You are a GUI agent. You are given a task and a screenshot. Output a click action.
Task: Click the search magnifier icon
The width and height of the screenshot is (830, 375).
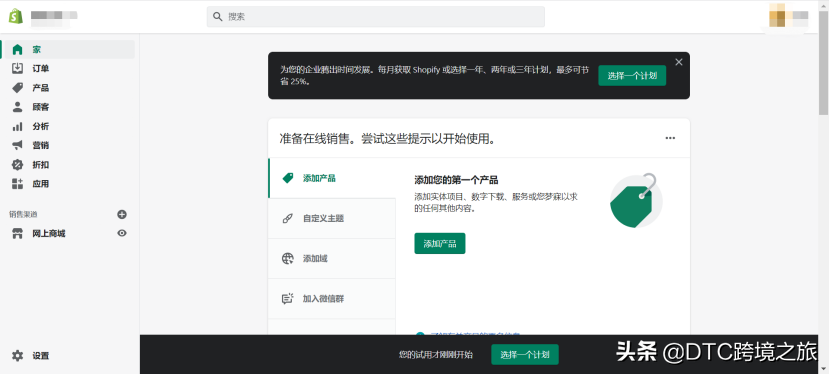[x=218, y=16]
